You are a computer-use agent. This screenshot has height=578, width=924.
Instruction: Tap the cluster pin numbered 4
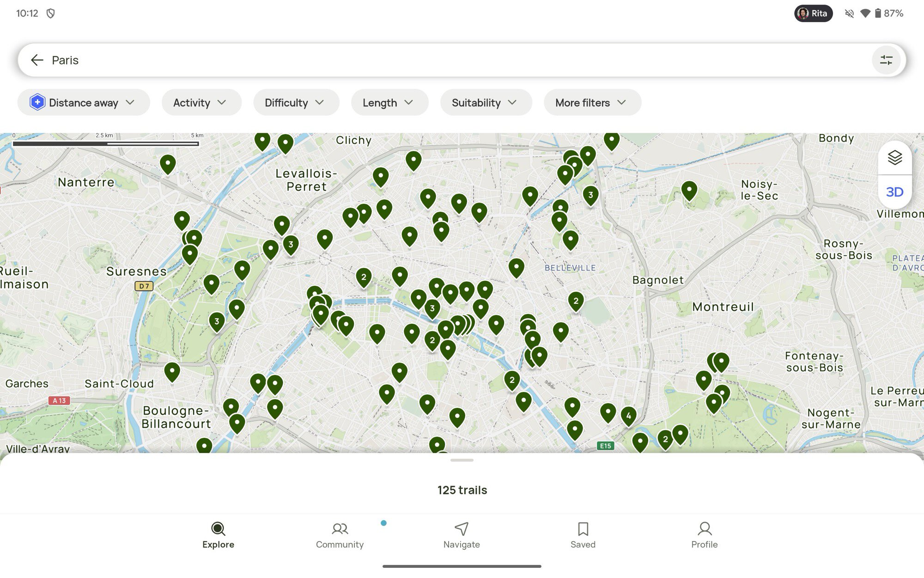click(628, 415)
